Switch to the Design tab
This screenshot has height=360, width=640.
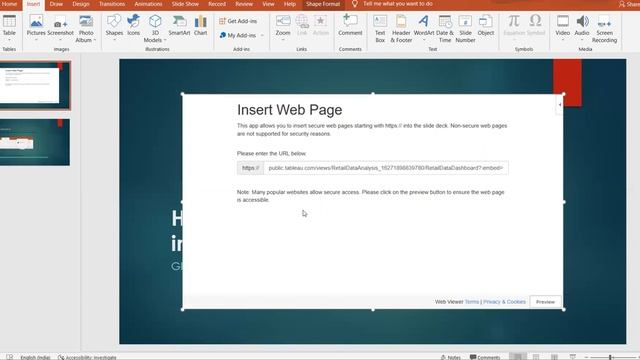(81, 4)
